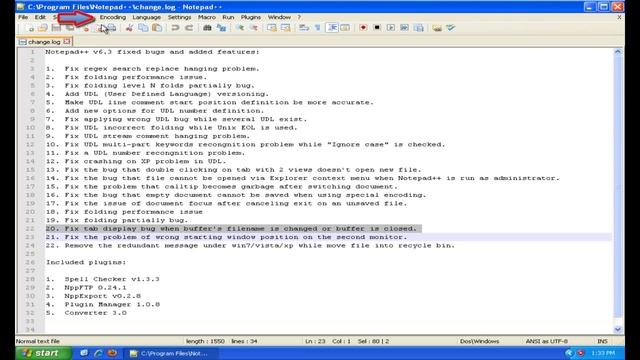This screenshot has width=640, height=360.
Task: Open the Macro menu
Action: 207,17
